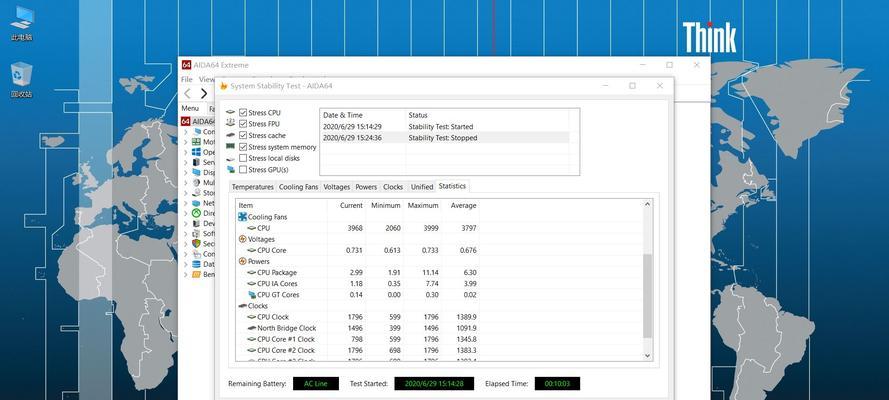The image size is (889, 400).
Task: Click the chip icon of Clocks group
Action: click(x=242, y=306)
